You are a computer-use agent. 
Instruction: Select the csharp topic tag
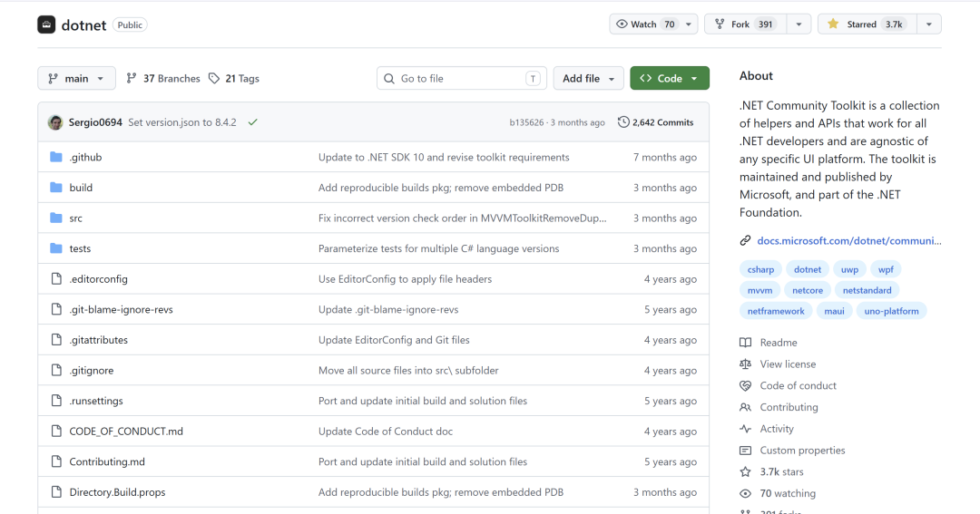[x=760, y=269]
